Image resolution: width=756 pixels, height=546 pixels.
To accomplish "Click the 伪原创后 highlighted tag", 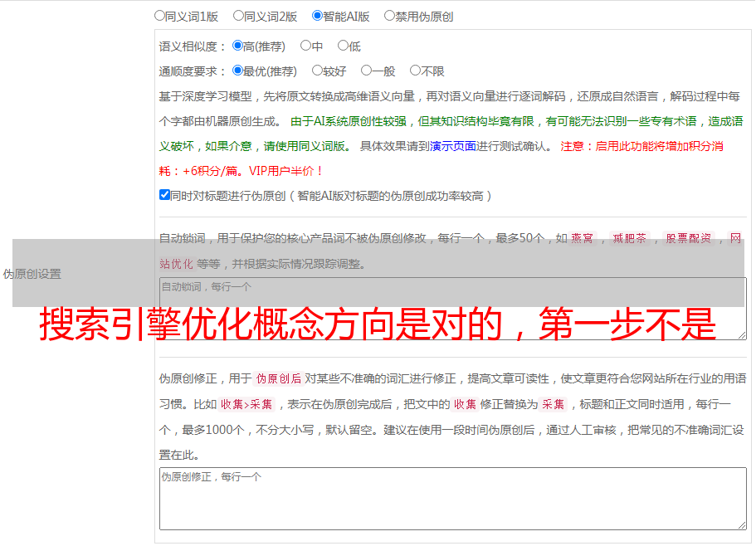I will click(279, 378).
